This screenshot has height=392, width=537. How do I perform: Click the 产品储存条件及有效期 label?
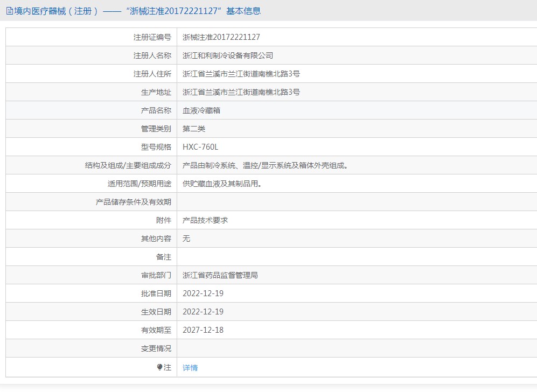(x=134, y=202)
